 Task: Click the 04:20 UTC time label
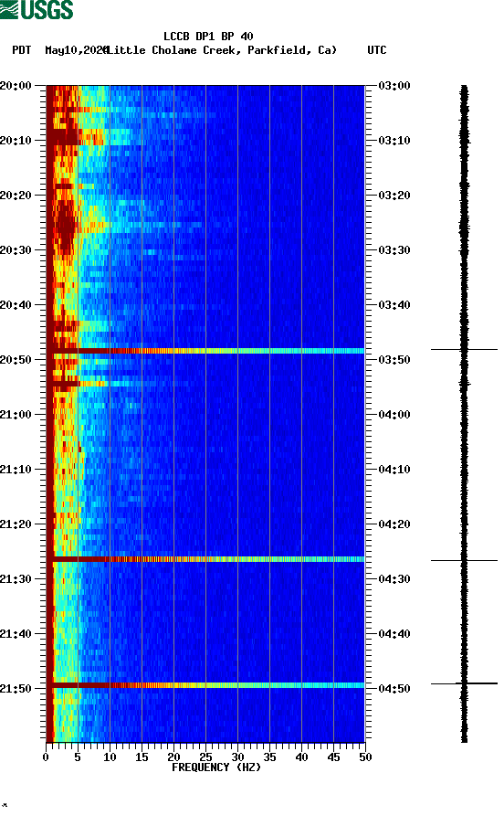click(394, 524)
